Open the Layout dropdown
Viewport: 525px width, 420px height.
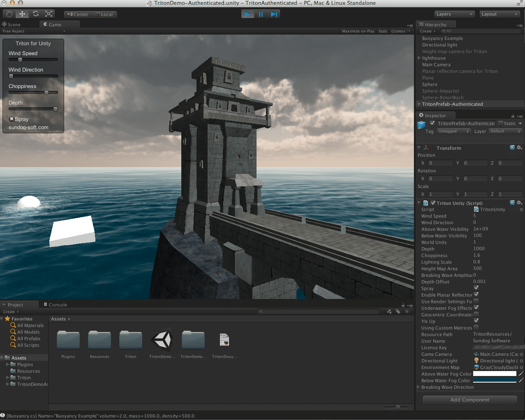(x=500, y=14)
